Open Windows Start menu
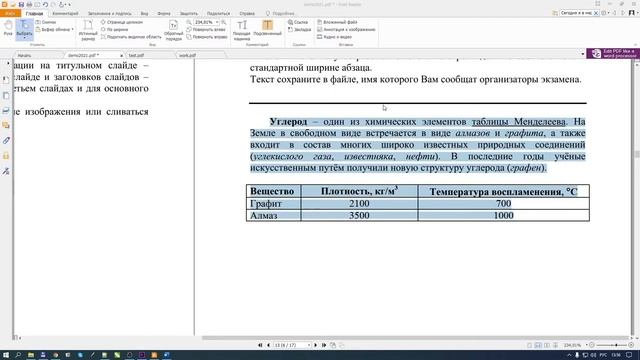640x360 pixels. (6, 355)
